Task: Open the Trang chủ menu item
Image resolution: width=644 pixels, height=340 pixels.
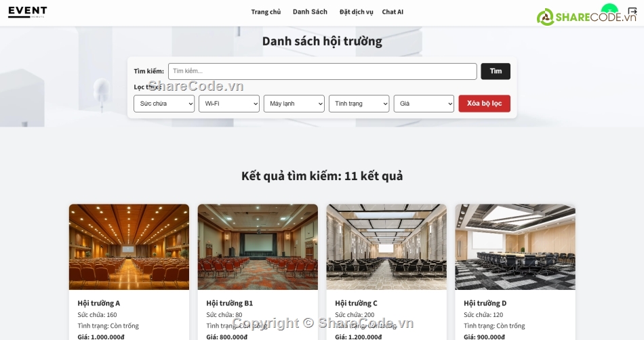Action: tap(266, 12)
